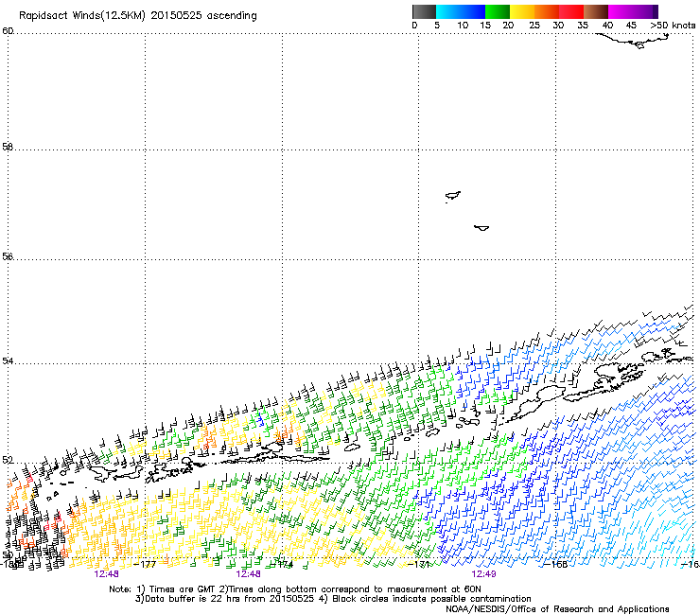
Task: Click the brown 35-40 knots color segment
Action: point(596,11)
